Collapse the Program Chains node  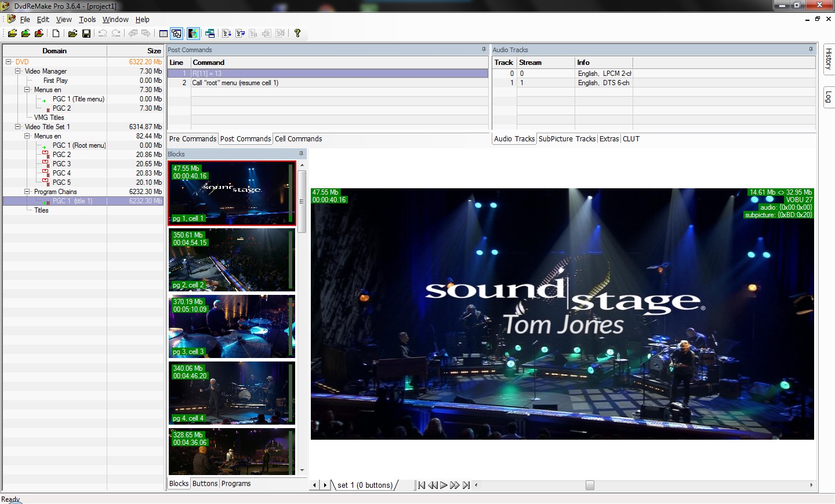coord(27,192)
